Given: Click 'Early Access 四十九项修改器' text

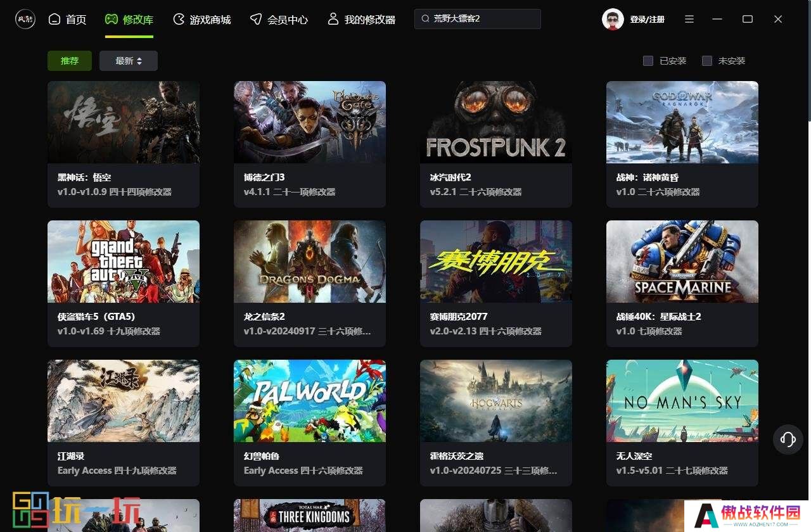Looking at the screenshot, I should pyautogui.click(x=117, y=471).
